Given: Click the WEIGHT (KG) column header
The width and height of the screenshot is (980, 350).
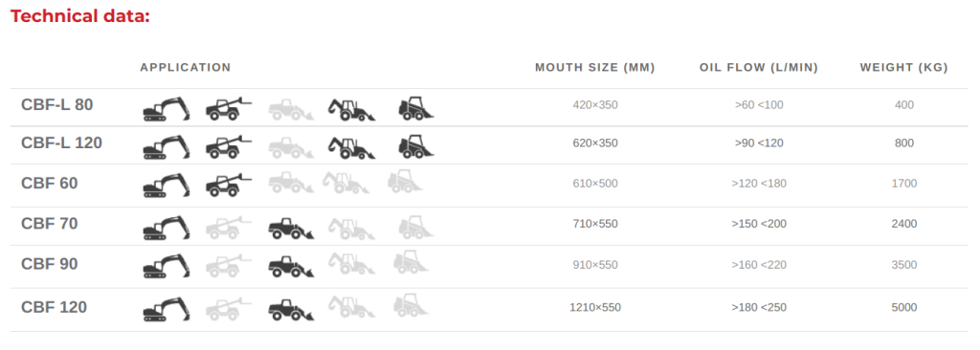Looking at the screenshot, I should (x=903, y=68).
